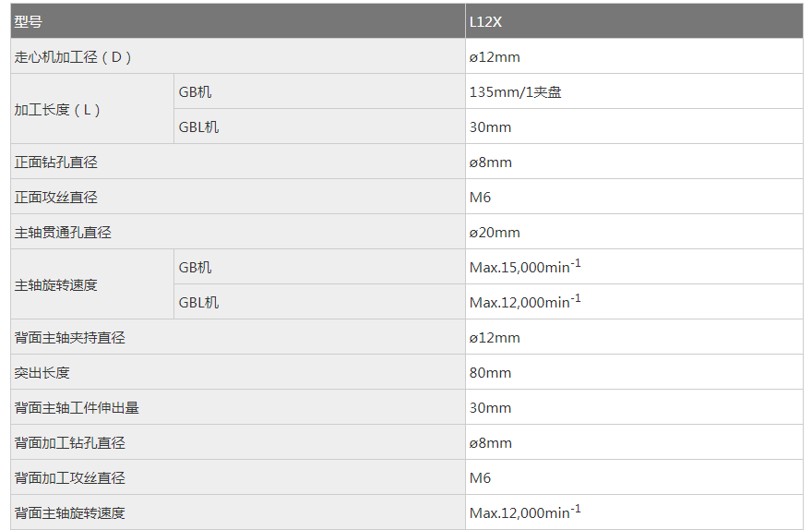Click the 135mm/1夹盘 value cell

515,91
